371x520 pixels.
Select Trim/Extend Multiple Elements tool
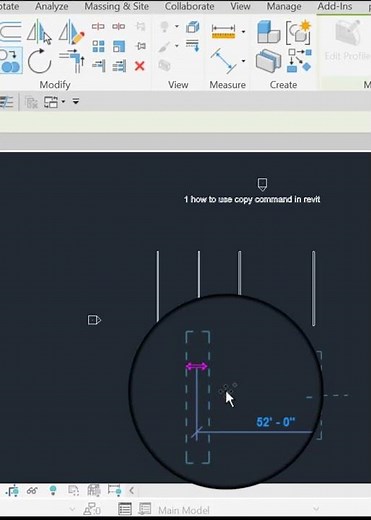[119, 66]
